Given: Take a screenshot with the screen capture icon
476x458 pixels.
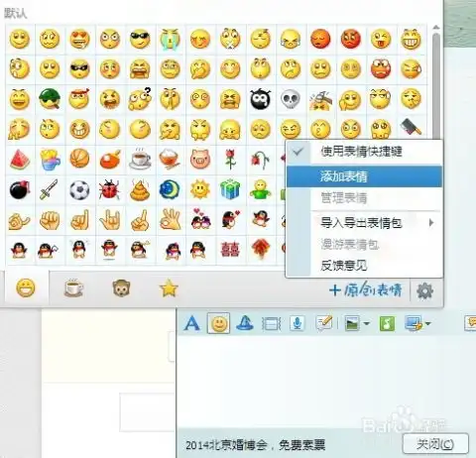Looking at the screenshot, I should (x=414, y=323).
